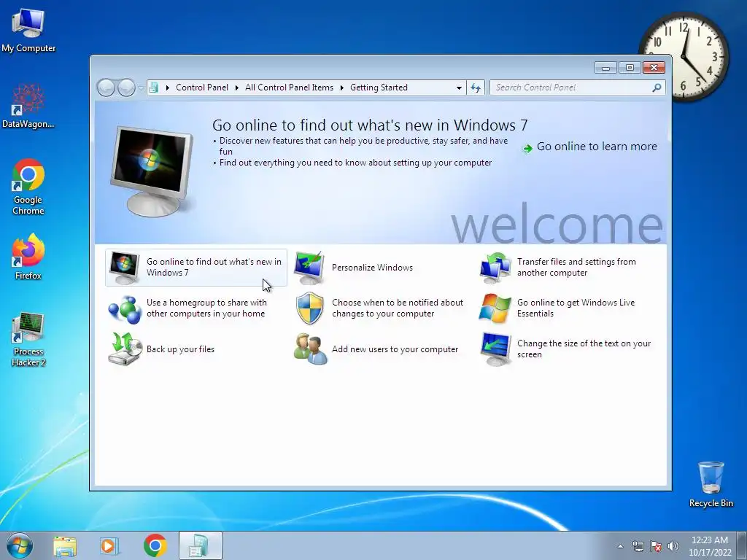Image resolution: width=747 pixels, height=560 pixels.
Task: Select the Process Hacker 2 desktop shortcut
Action: click(x=28, y=340)
